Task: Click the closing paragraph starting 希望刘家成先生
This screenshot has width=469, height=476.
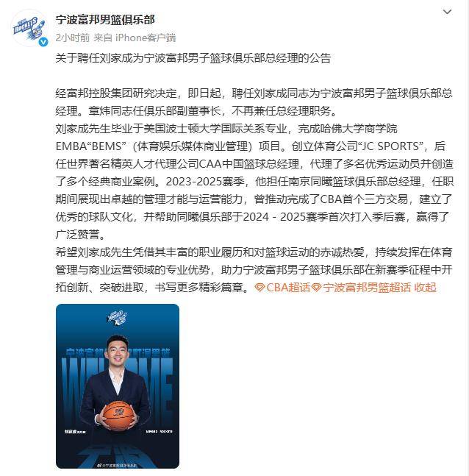Action: [254, 269]
